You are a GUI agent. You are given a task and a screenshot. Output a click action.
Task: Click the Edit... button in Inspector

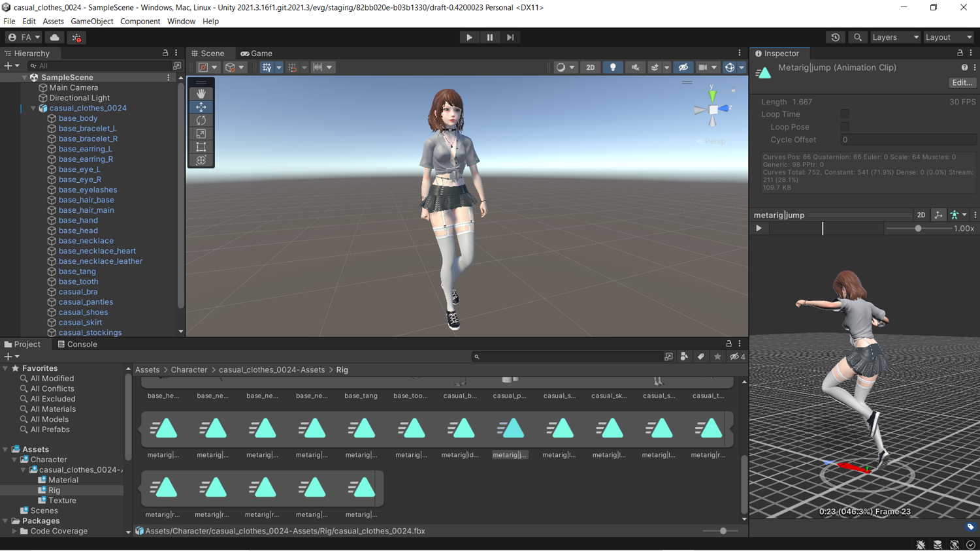962,83
